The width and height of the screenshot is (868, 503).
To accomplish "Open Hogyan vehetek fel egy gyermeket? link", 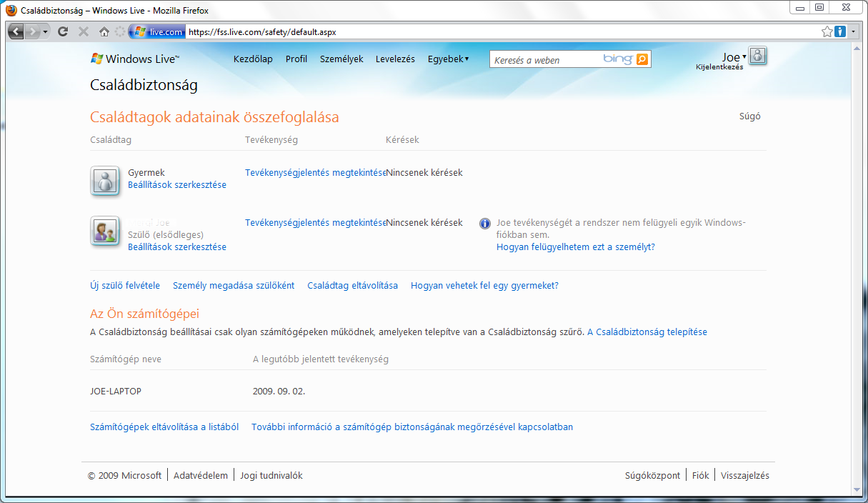I will click(x=484, y=286).
